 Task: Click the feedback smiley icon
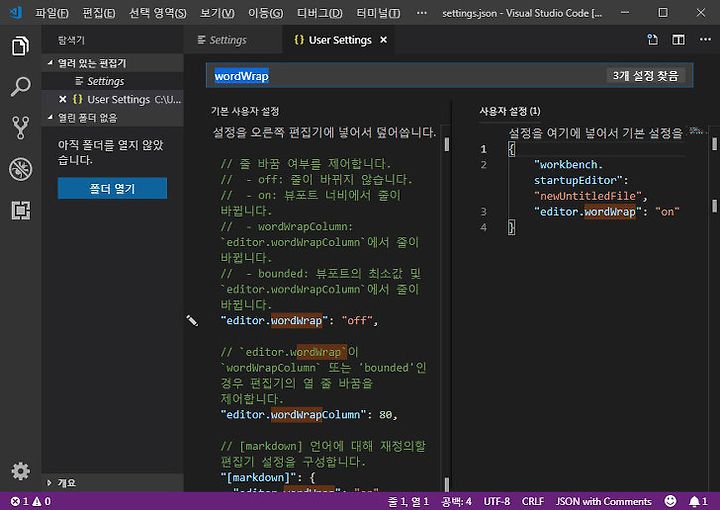[670, 501]
